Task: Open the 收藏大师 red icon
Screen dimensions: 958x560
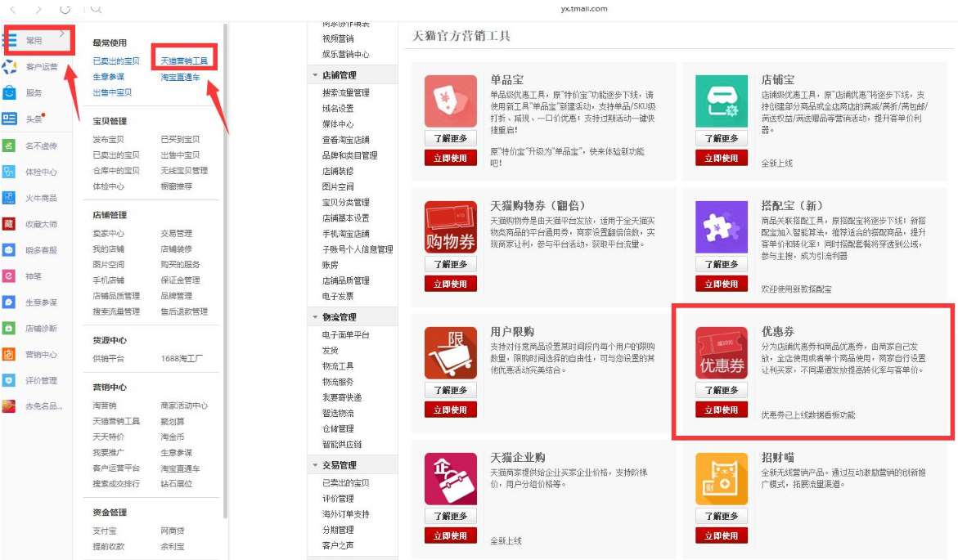Action: tap(8, 223)
